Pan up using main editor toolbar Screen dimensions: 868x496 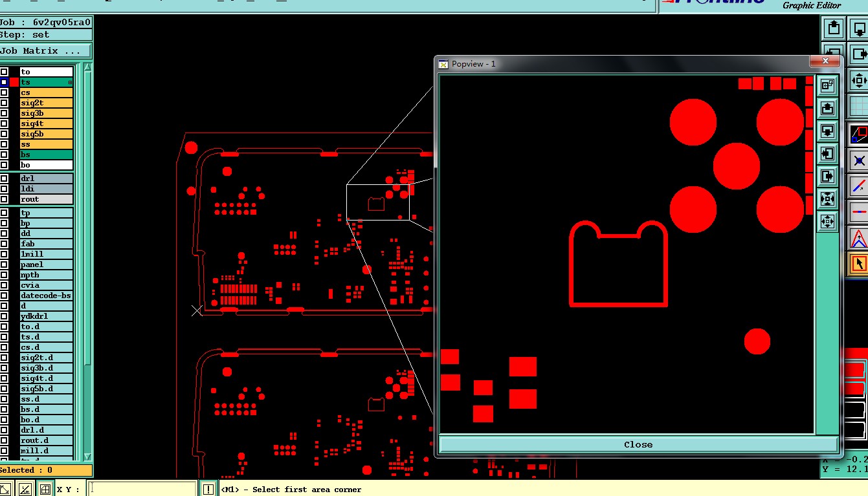834,28
